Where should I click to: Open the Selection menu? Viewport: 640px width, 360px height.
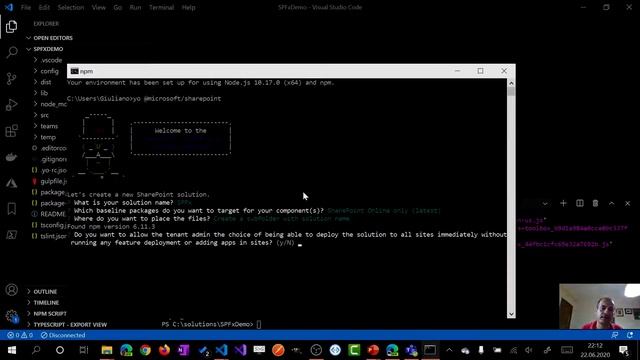point(71,7)
